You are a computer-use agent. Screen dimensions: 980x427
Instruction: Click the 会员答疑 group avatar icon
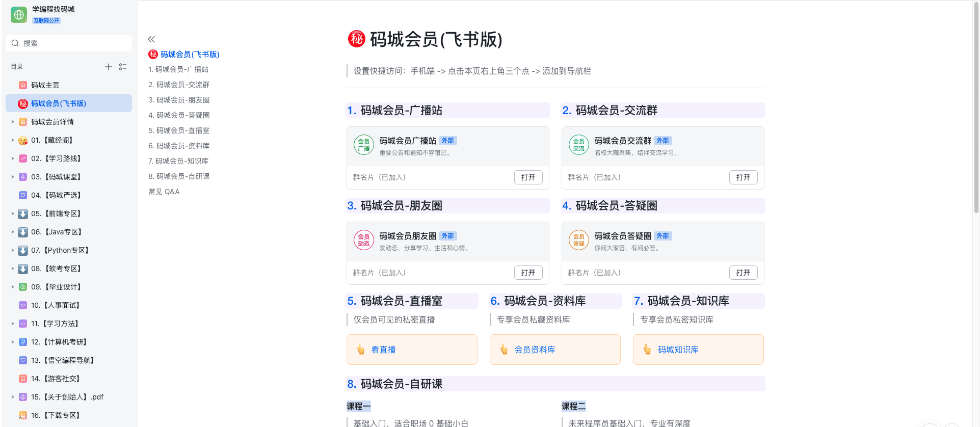579,240
